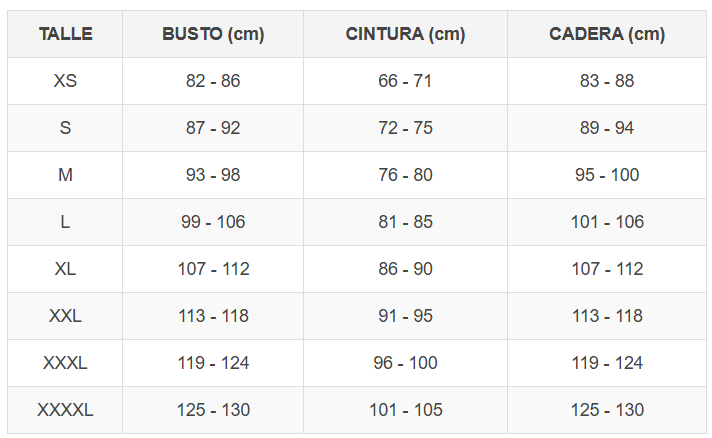Select the S size row label
Viewport: 712px width, 438px height.
pos(65,128)
